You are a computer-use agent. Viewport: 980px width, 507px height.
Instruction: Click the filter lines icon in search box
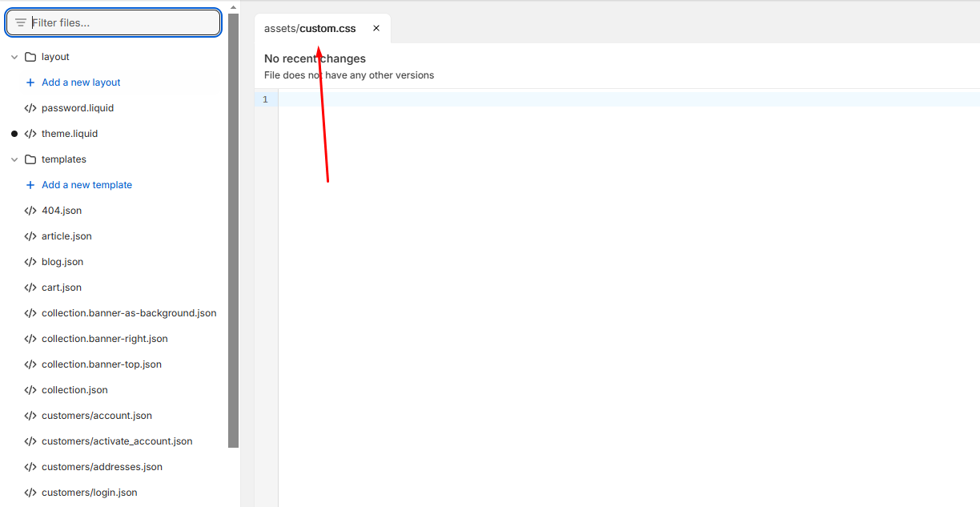(21, 22)
